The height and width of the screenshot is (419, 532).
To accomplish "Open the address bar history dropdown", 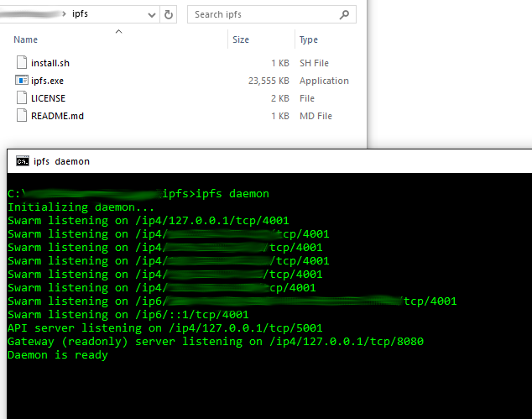I will [152, 15].
